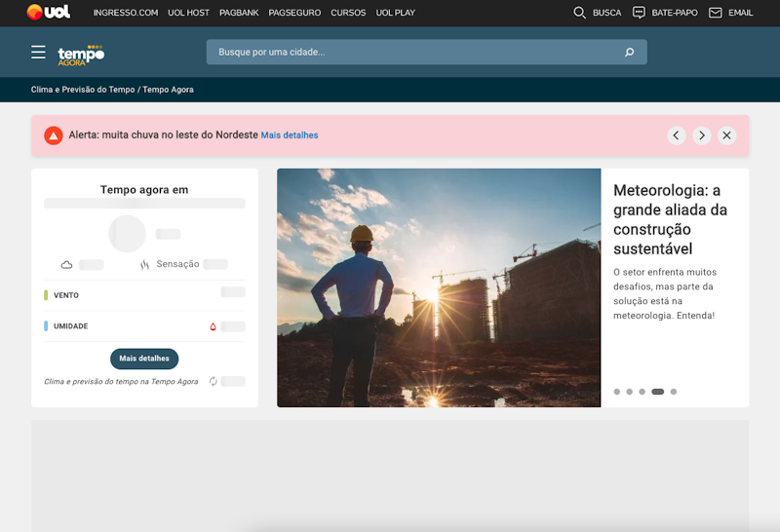Click the dark 'Mais detalhes' button
Screen dimensions: 780x532
pyautogui.click(x=144, y=359)
